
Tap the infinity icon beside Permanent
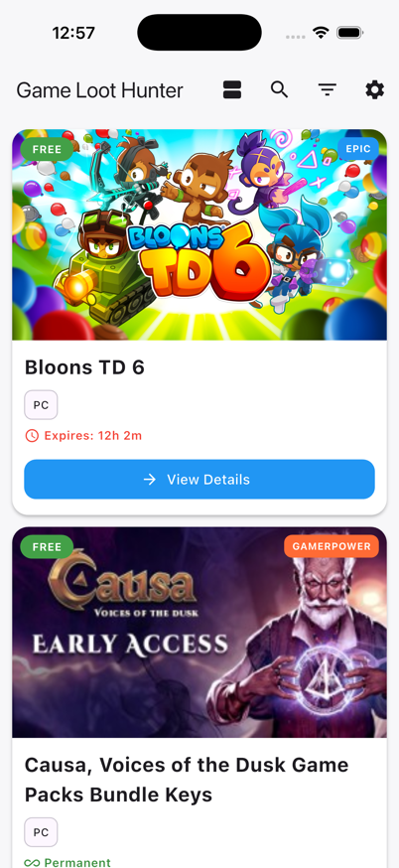coord(32,862)
